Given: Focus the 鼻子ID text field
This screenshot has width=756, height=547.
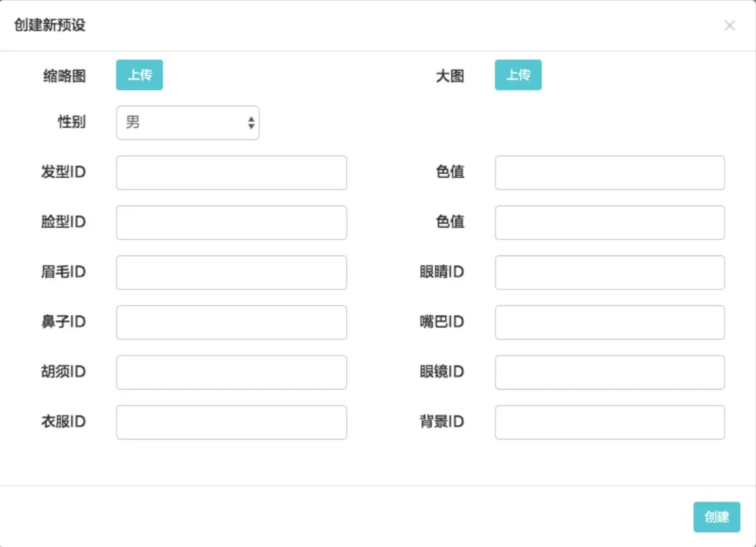Looking at the screenshot, I should pos(231,322).
